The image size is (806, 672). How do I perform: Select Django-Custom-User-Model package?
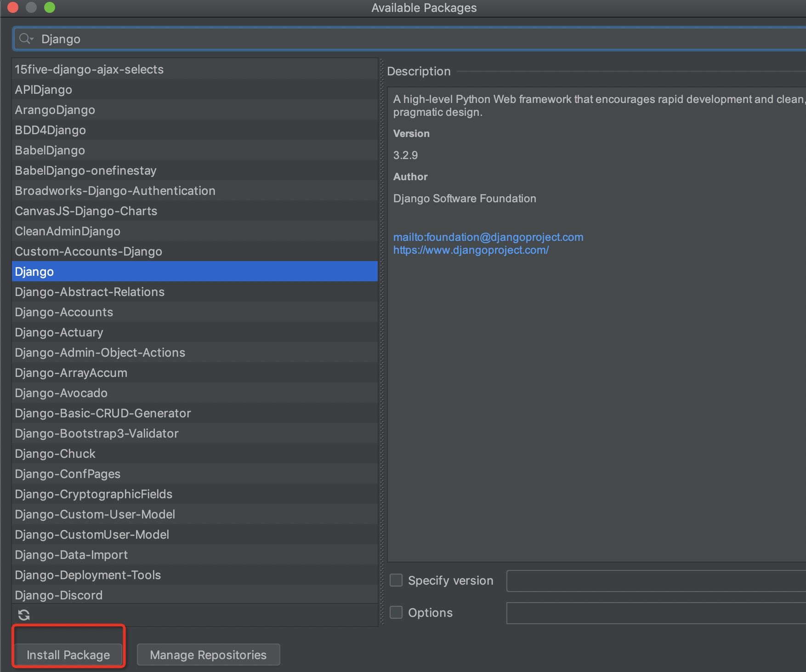95,514
